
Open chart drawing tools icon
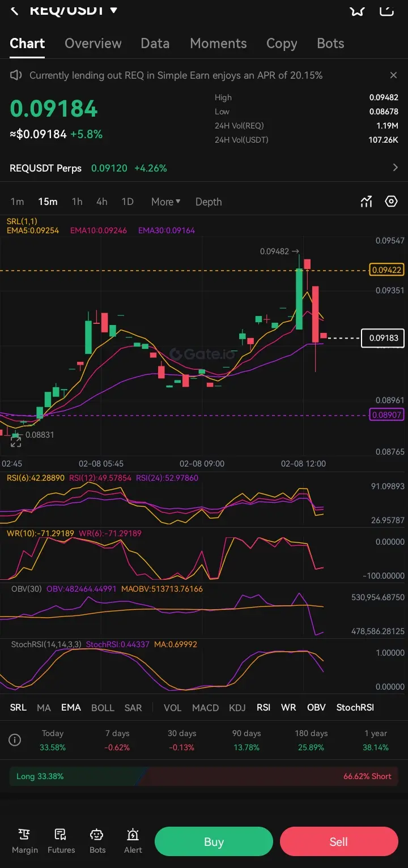point(367,202)
